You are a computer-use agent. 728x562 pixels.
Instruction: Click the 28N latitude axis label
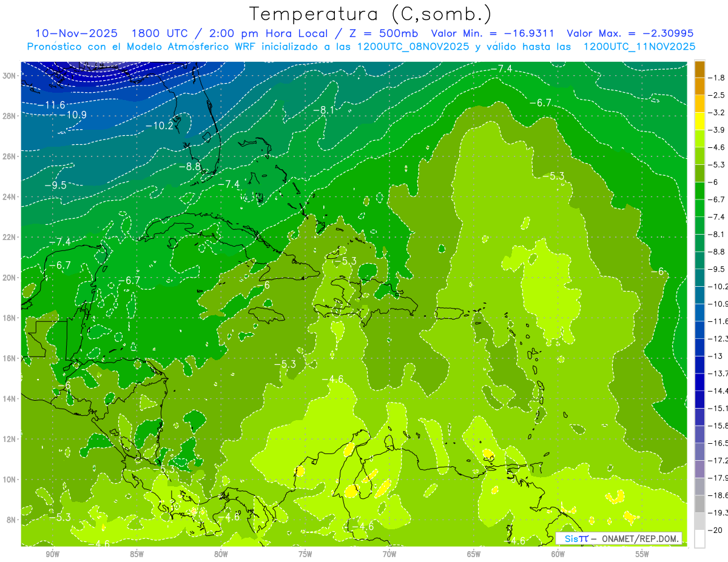[8, 116]
